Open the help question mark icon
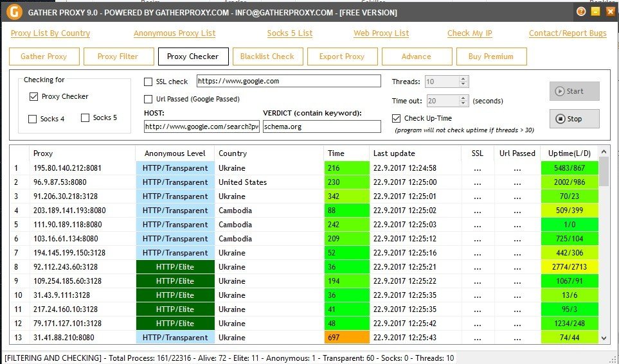The image size is (619, 364). (x=580, y=12)
